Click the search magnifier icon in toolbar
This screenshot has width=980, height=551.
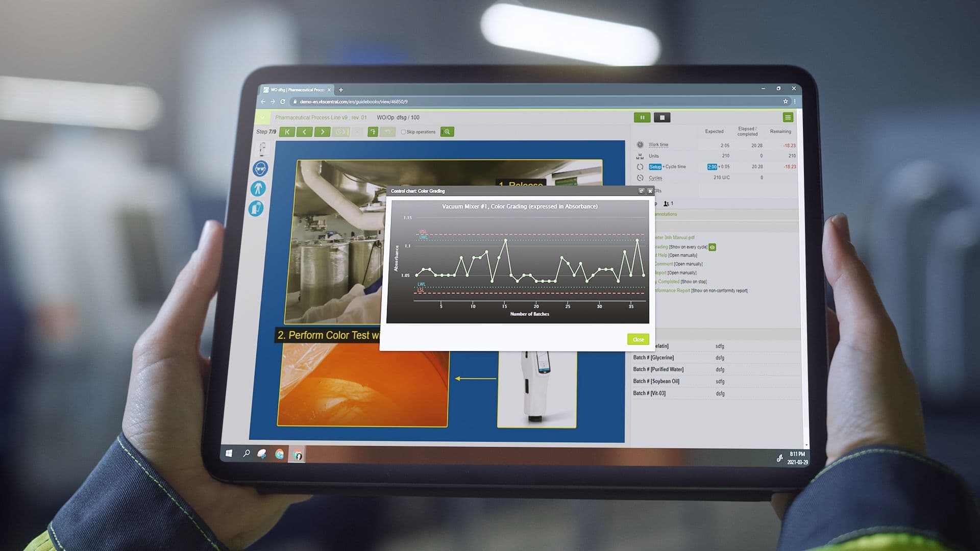point(446,131)
